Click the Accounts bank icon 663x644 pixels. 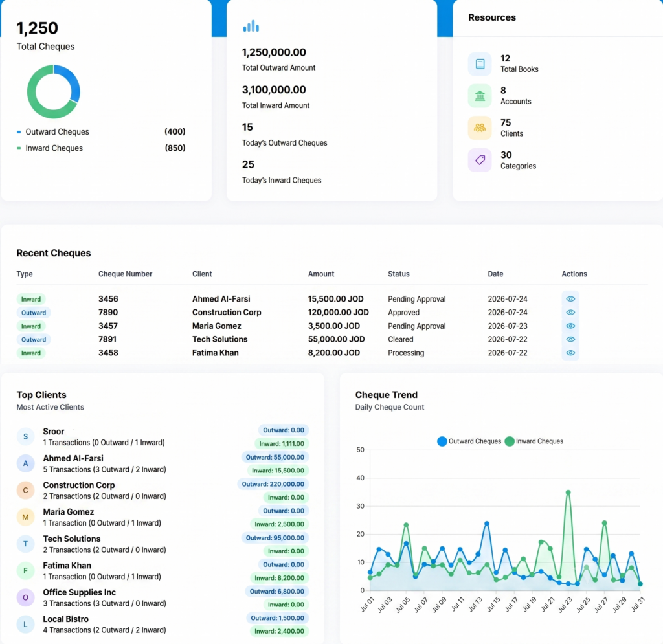click(x=480, y=96)
